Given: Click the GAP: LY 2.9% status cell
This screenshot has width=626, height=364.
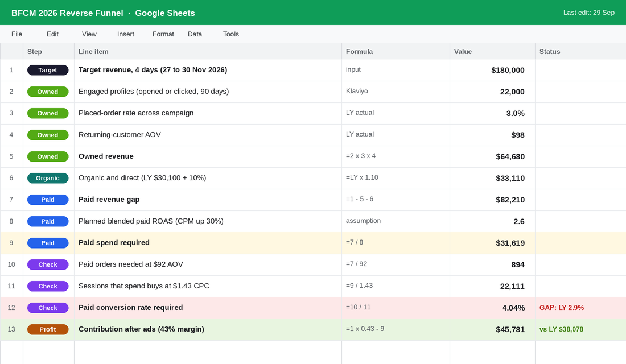Looking at the screenshot, I should (x=580, y=308).
